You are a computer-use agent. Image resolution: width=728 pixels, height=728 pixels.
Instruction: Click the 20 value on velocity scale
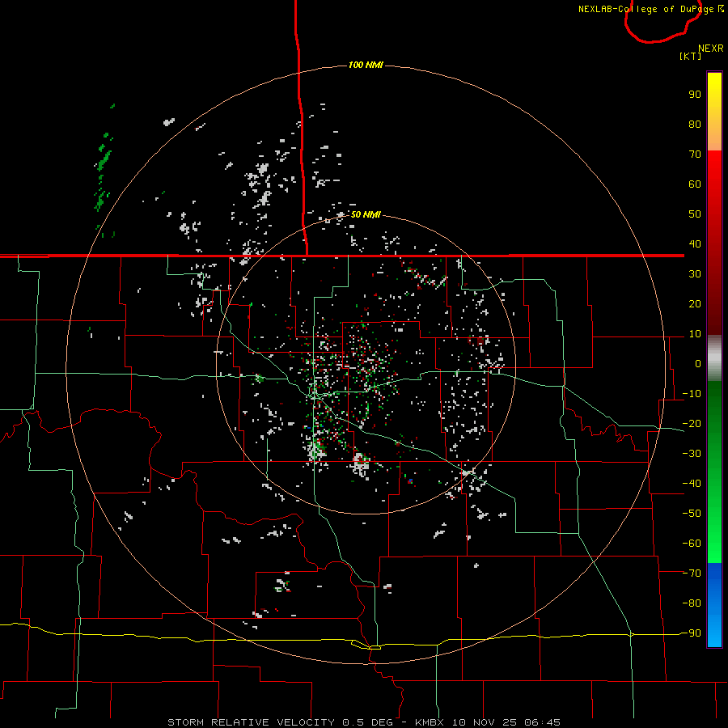tap(695, 304)
